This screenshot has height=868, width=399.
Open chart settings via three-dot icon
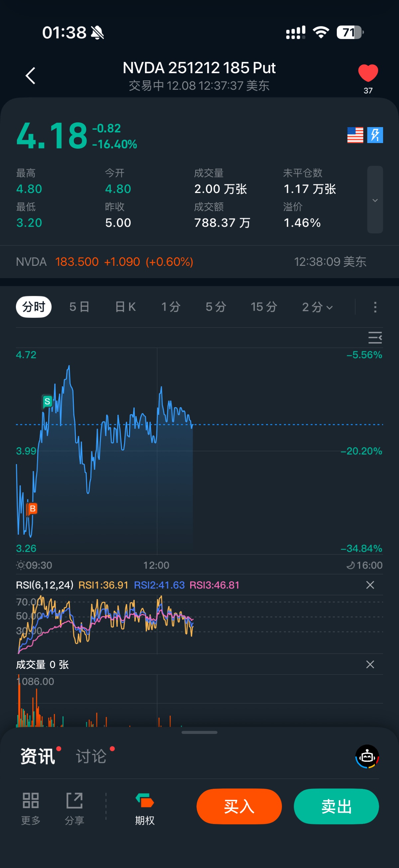click(375, 307)
